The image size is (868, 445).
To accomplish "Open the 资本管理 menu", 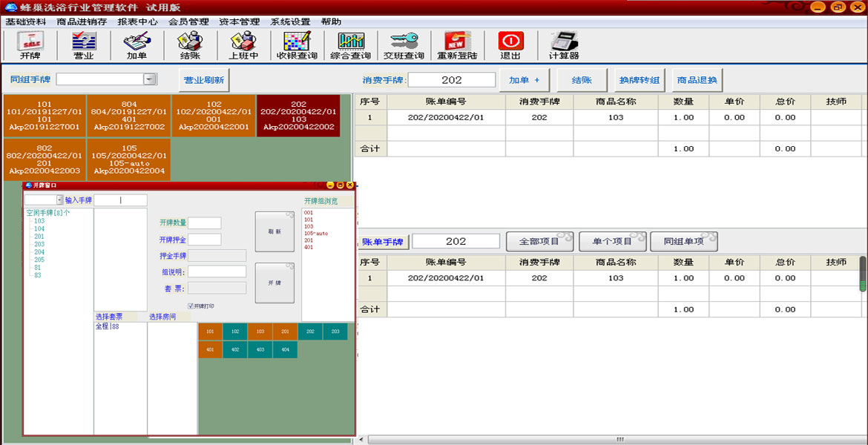I will point(239,22).
